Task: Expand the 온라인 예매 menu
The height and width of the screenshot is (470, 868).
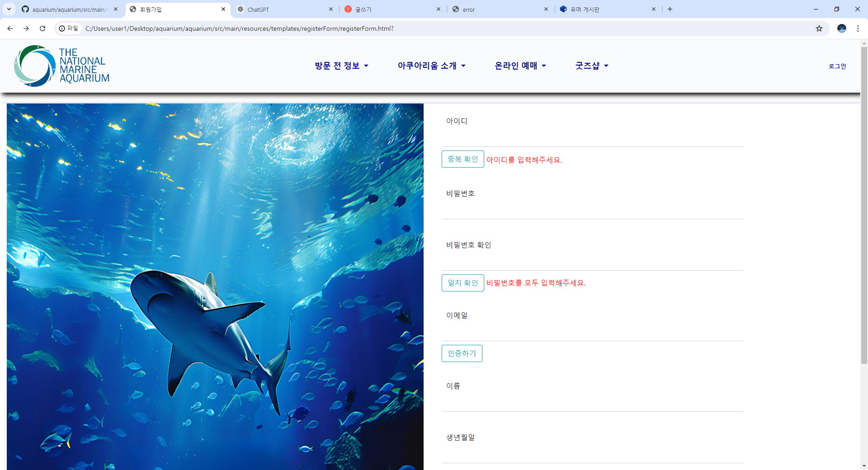Action: tap(520, 66)
